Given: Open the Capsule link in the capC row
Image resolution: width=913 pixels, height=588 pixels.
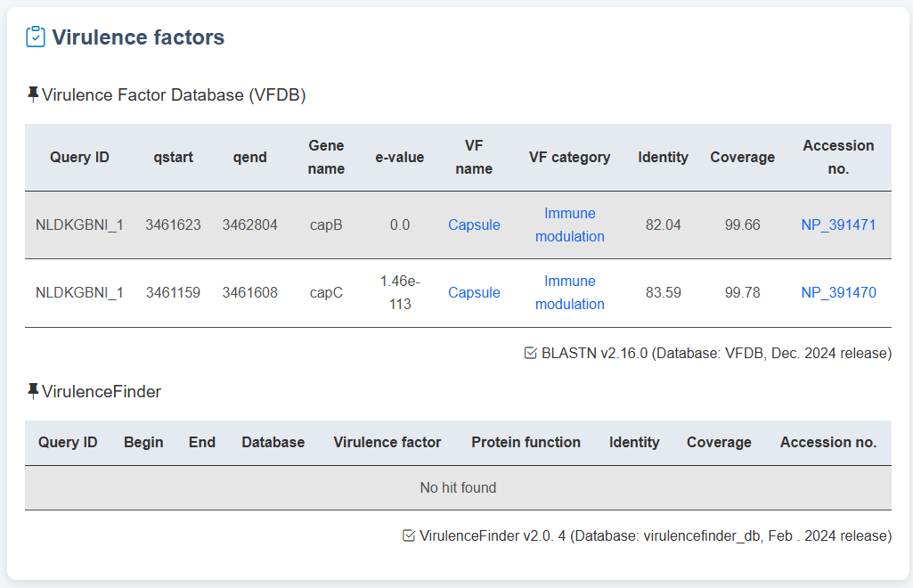Looking at the screenshot, I should pos(474,293).
